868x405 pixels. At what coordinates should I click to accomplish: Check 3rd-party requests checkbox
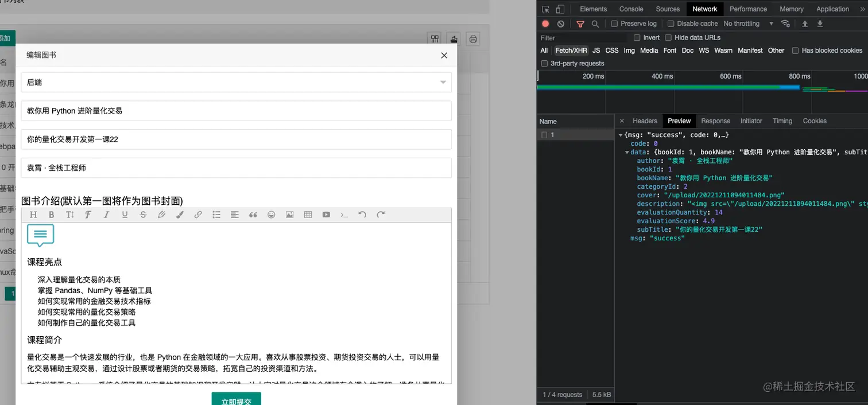[544, 63]
